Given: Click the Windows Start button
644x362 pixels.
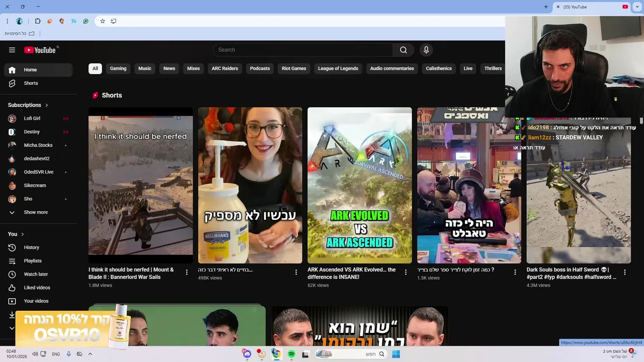Looking at the screenshot, I should tap(396, 354).
